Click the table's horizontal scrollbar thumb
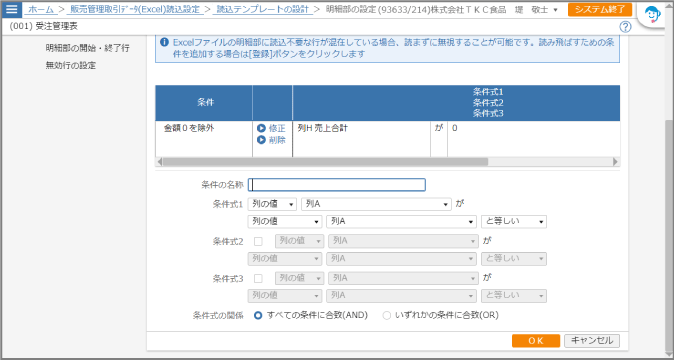Viewport: 674px width, 360px height. (325, 162)
